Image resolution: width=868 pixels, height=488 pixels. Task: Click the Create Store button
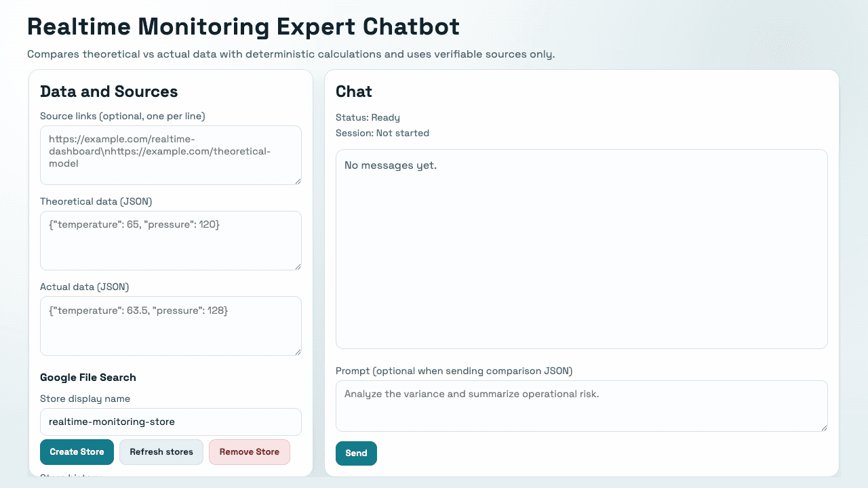click(x=77, y=452)
